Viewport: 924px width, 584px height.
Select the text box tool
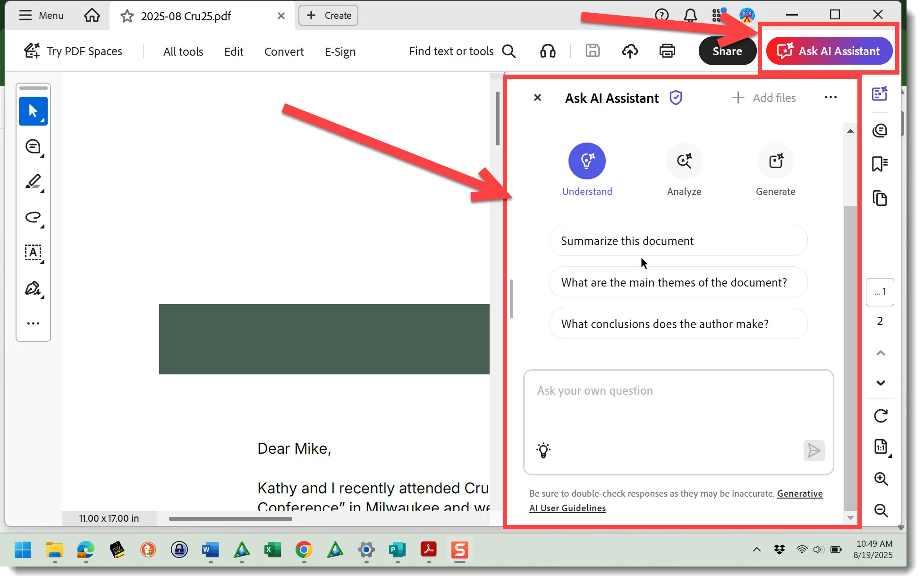coord(33,253)
